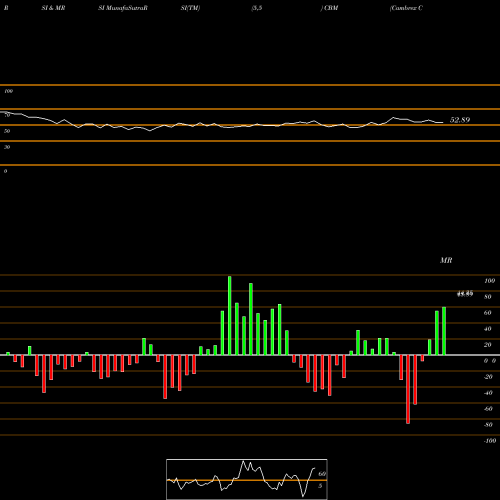Select the deepest red histogram bar

[408, 389]
